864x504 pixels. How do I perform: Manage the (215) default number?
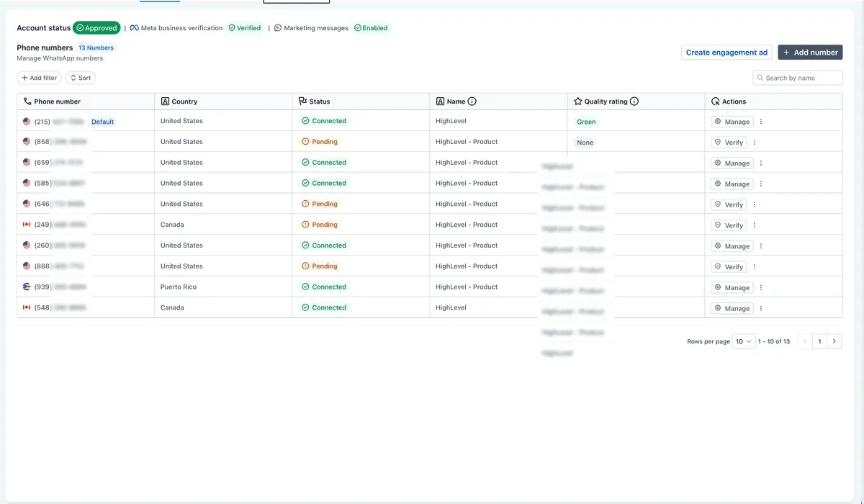coord(732,122)
